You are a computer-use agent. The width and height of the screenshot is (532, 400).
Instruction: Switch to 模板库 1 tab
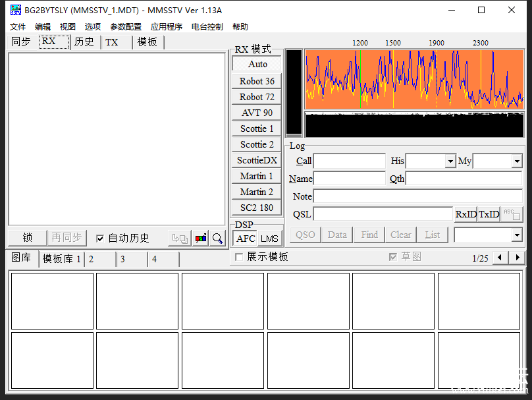pos(61,259)
